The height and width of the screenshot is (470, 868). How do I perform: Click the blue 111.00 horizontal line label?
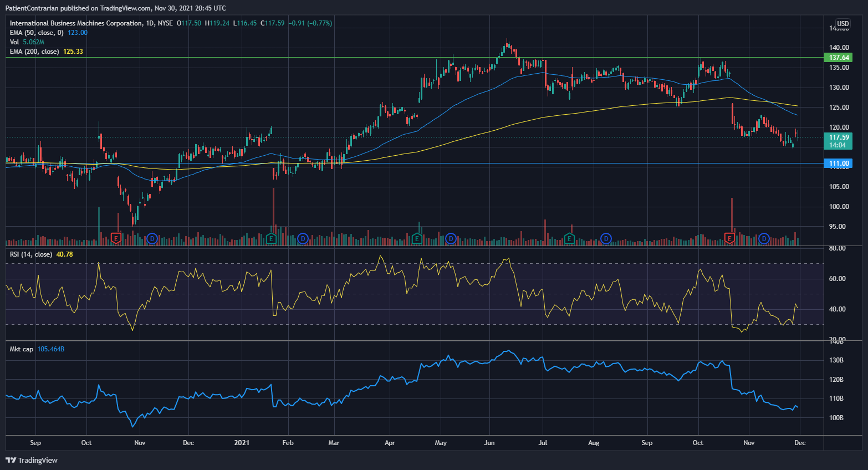pos(839,164)
